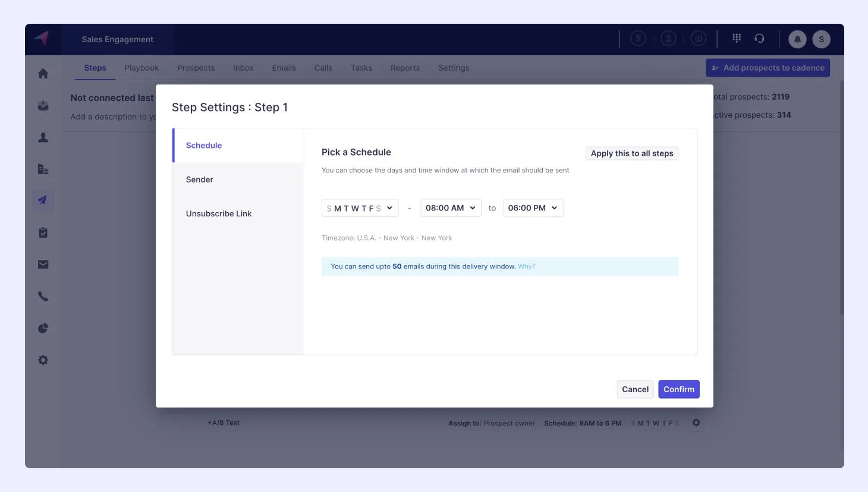Select the Sender settings tab
The height and width of the screenshot is (492, 868).
click(x=200, y=179)
